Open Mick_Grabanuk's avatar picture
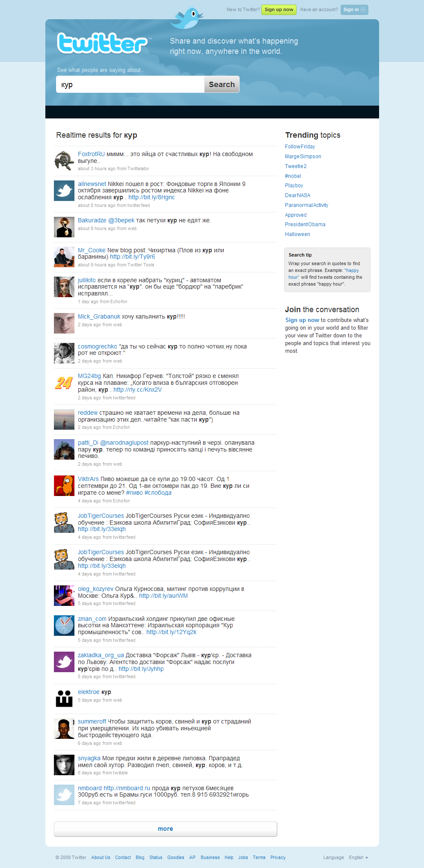The image size is (424, 868). coord(64,323)
